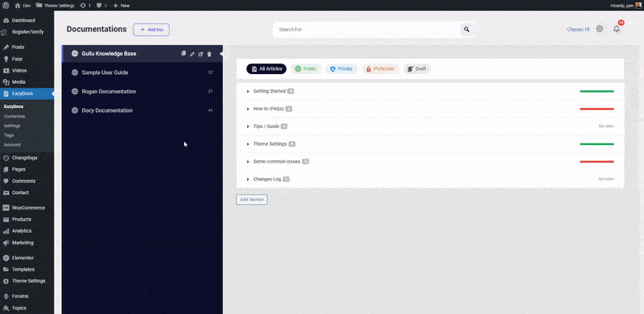Click Getting Started green rating bar
Screen dimensions: 644x314
click(x=597, y=91)
